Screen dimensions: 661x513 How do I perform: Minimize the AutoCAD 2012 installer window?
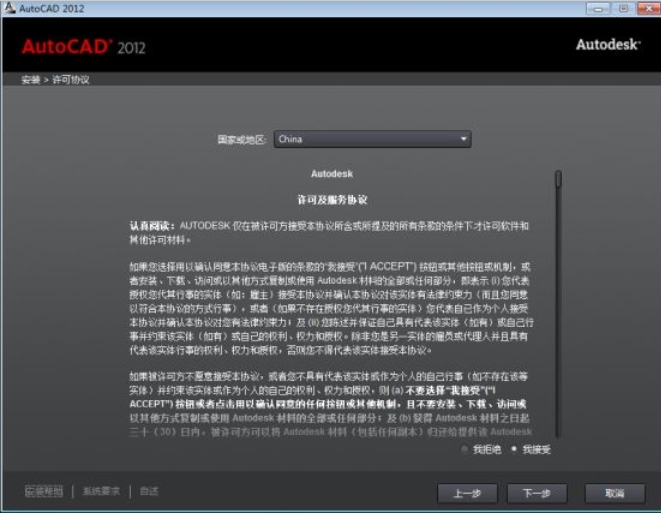point(598,8)
